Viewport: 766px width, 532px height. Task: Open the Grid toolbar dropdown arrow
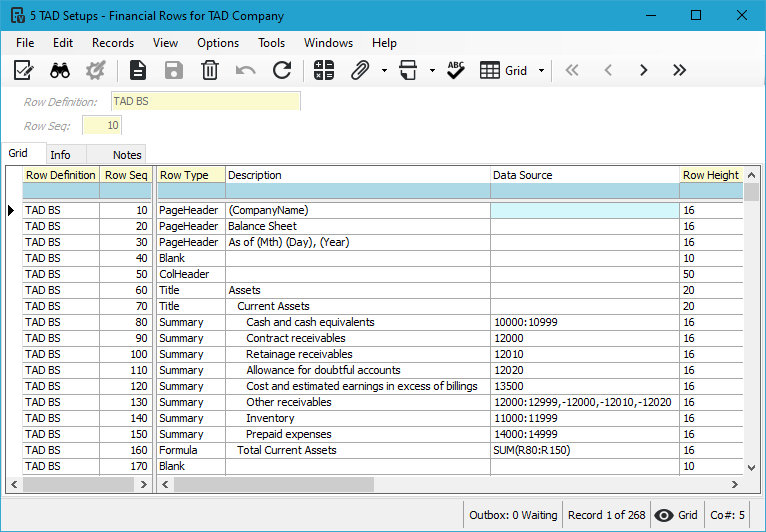point(541,71)
